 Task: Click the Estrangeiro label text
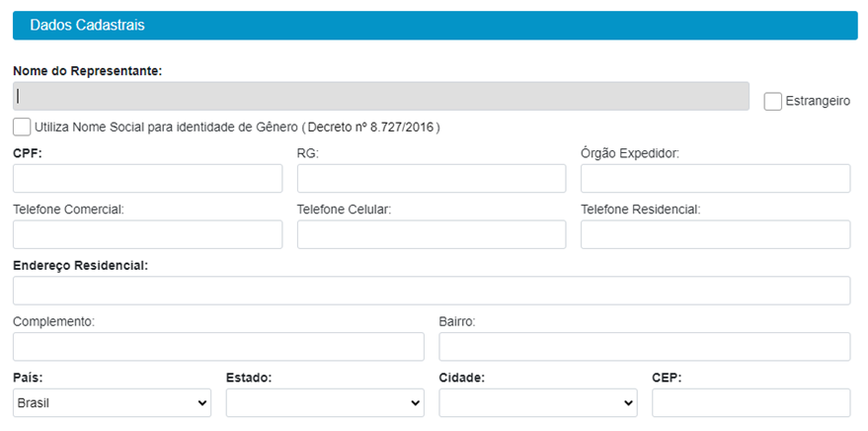pos(818,102)
